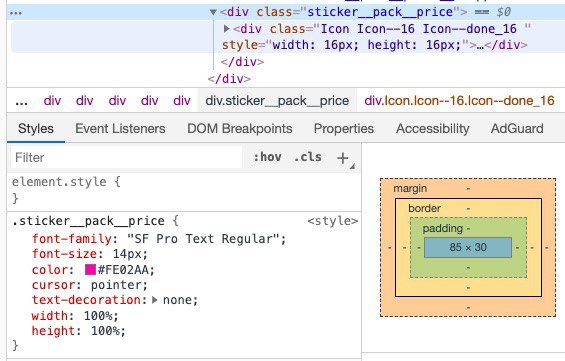The width and height of the screenshot is (565, 361).
Task: Click the .sticker__pack__price selector text
Action: click(88, 221)
